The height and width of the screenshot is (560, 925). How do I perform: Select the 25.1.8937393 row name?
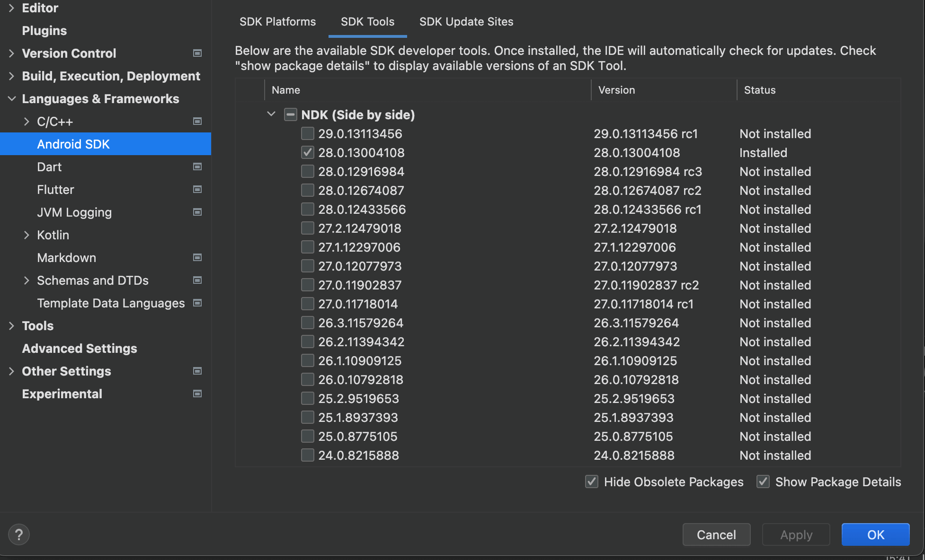point(358,418)
